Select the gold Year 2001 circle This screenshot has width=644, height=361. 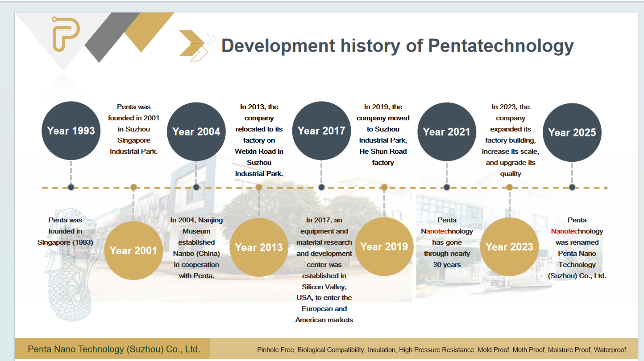[x=133, y=250]
